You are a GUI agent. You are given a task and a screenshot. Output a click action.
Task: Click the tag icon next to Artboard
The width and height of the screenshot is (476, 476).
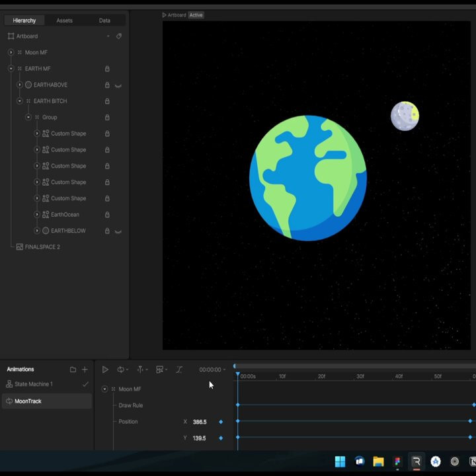[x=119, y=36]
